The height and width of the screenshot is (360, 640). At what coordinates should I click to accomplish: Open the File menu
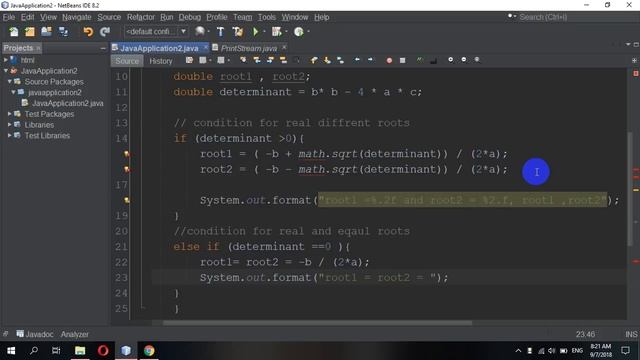(x=9, y=17)
